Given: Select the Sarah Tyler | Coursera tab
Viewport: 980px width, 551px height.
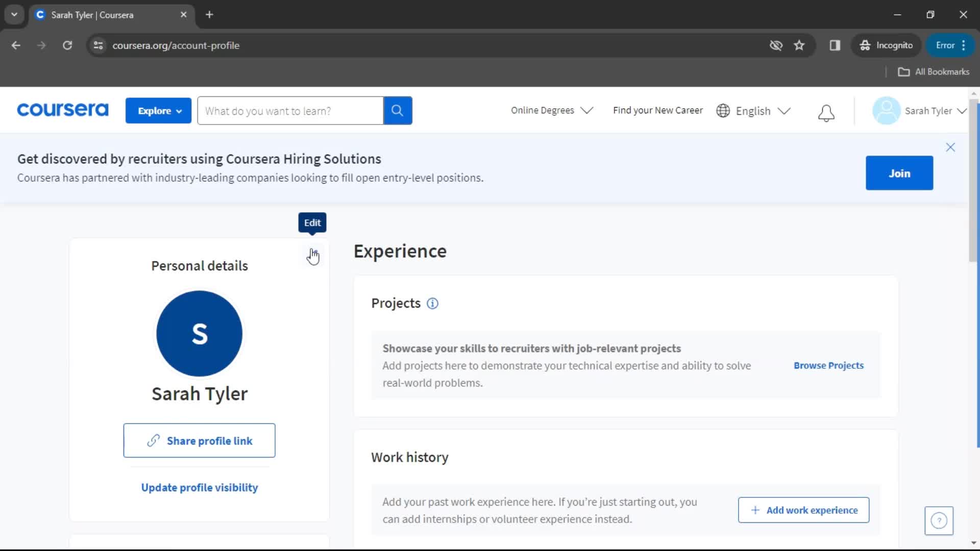Looking at the screenshot, I should 112,15.
